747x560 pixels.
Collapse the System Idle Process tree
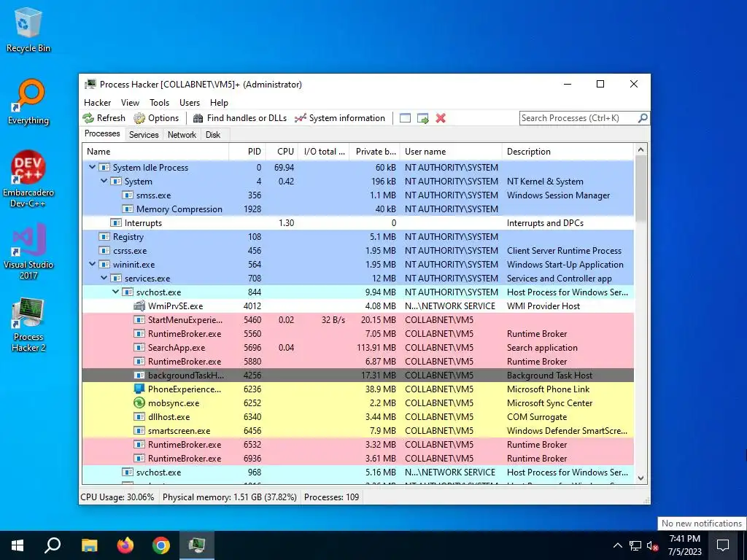click(x=93, y=167)
